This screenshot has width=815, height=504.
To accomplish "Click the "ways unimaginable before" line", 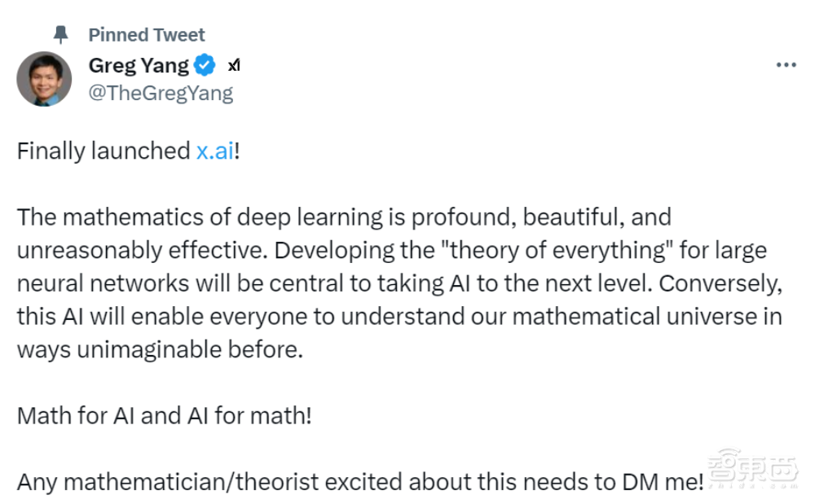I will tap(159, 349).
